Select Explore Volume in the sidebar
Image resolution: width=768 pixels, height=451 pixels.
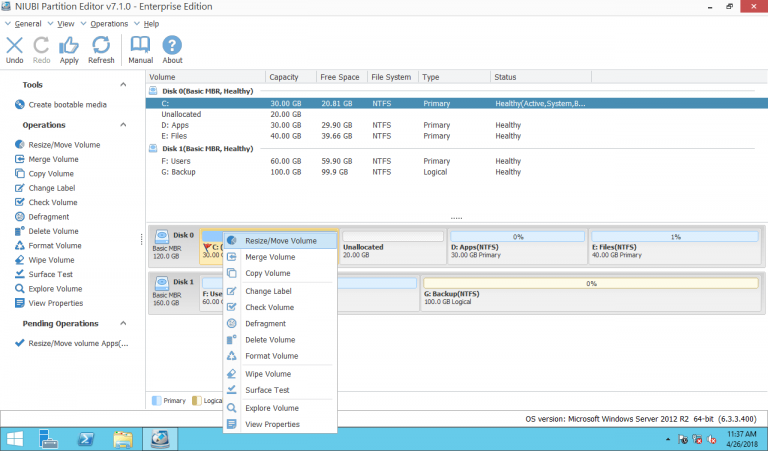[48, 288]
